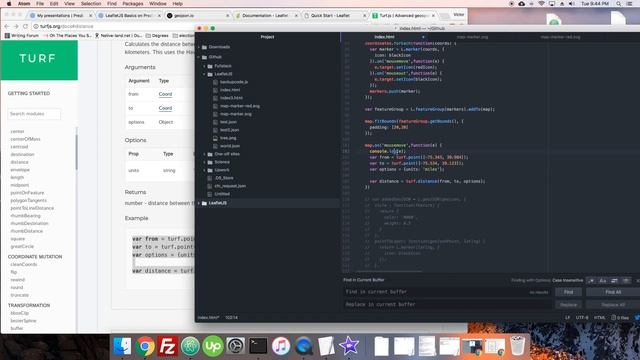Click Chrome forward arrow button
The width and height of the screenshot is (640, 360).
pyautogui.click(x=16, y=26)
